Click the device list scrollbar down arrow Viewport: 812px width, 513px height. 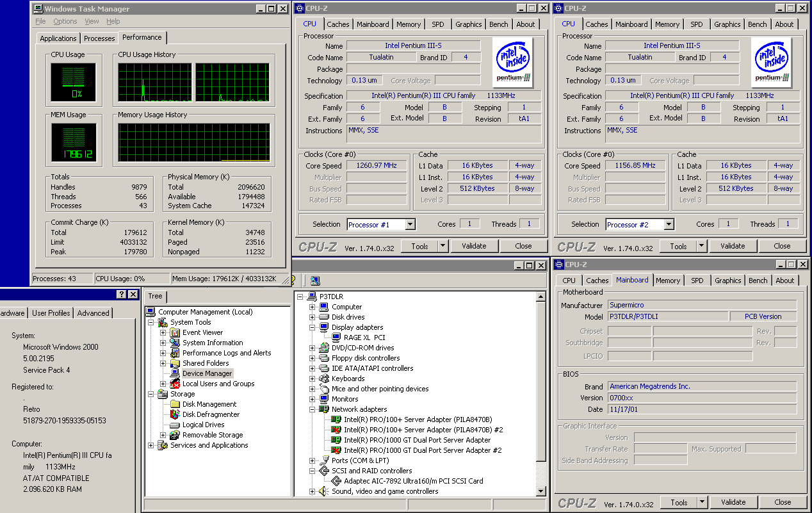coord(541,491)
